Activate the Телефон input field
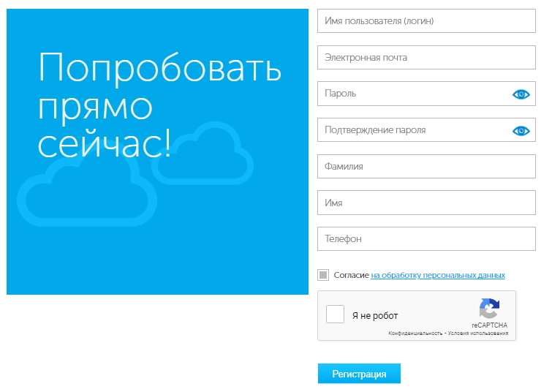 click(x=427, y=239)
